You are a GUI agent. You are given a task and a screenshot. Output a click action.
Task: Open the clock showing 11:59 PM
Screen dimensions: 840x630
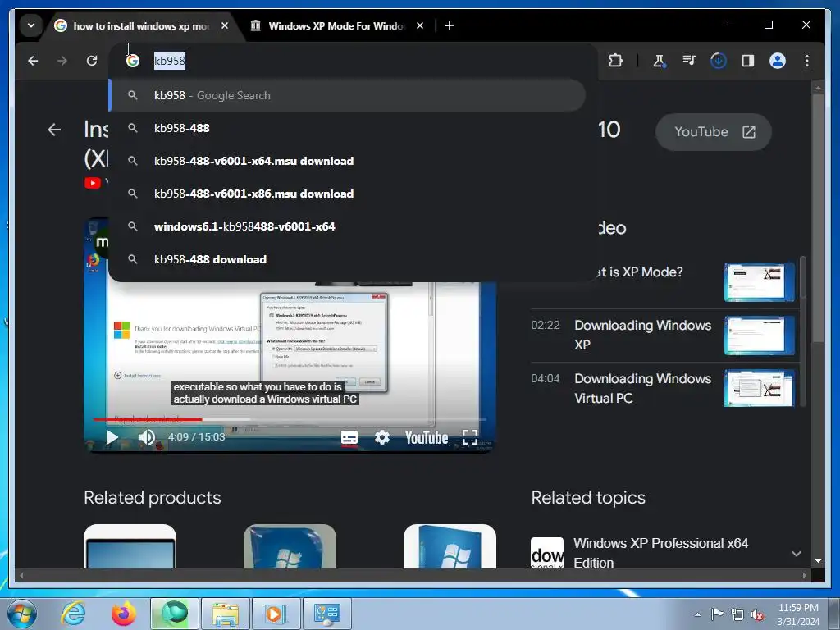pyautogui.click(x=798, y=614)
